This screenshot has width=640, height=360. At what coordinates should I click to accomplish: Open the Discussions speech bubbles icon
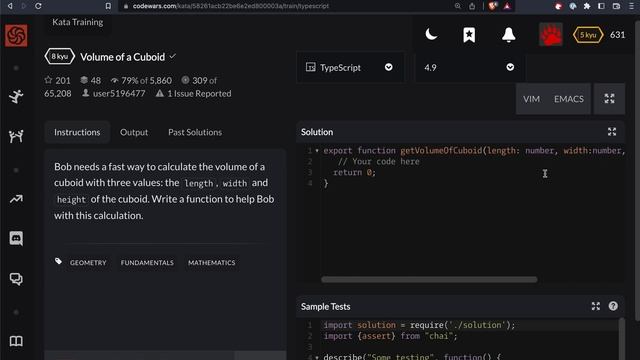tap(16, 279)
